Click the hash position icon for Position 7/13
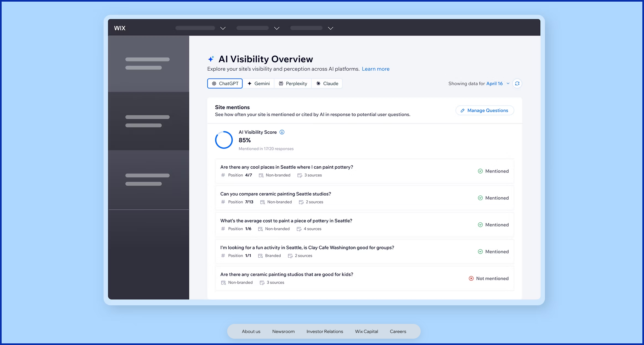Image resolution: width=644 pixels, height=345 pixels. point(223,202)
